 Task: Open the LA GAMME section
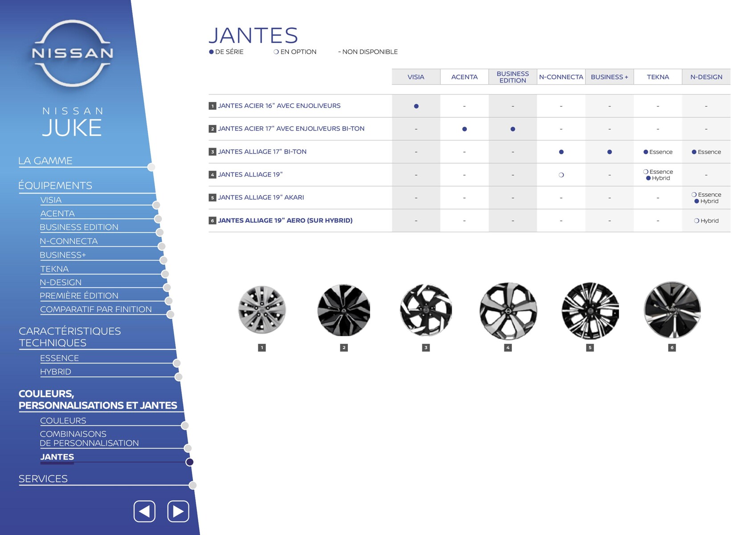(45, 160)
